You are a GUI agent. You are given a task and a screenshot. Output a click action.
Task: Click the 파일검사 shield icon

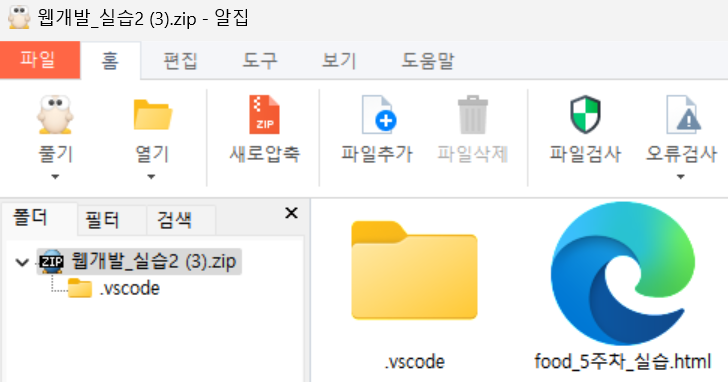585,115
